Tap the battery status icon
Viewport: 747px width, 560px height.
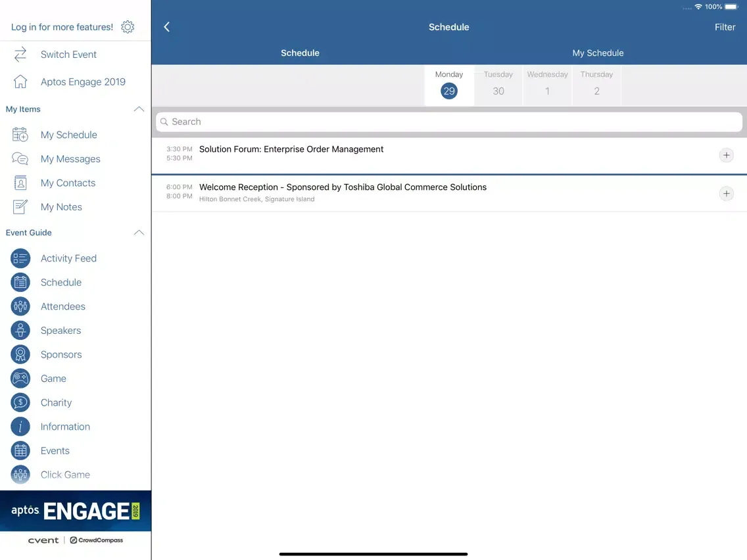[x=731, y=7]
